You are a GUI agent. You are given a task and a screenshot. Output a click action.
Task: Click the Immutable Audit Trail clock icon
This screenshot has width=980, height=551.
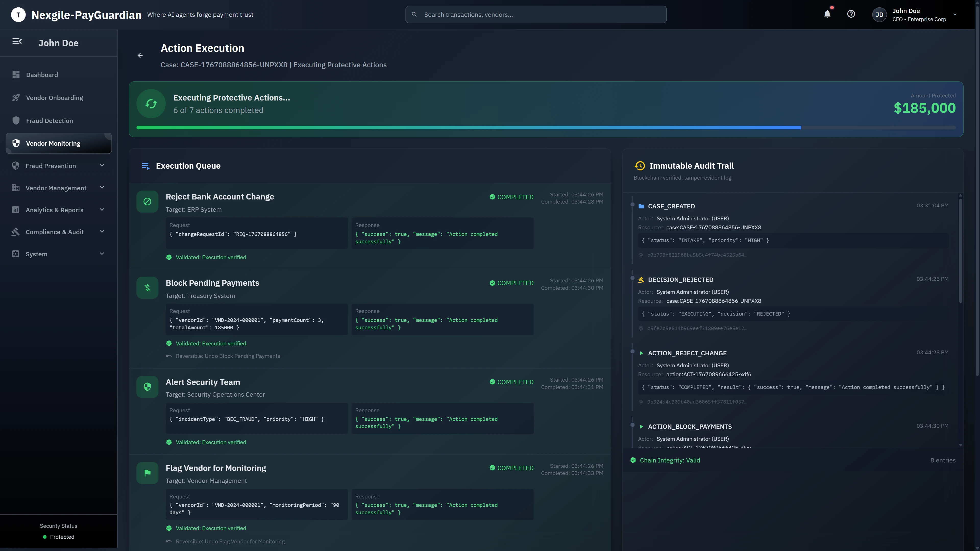click(x=640, y=166)
